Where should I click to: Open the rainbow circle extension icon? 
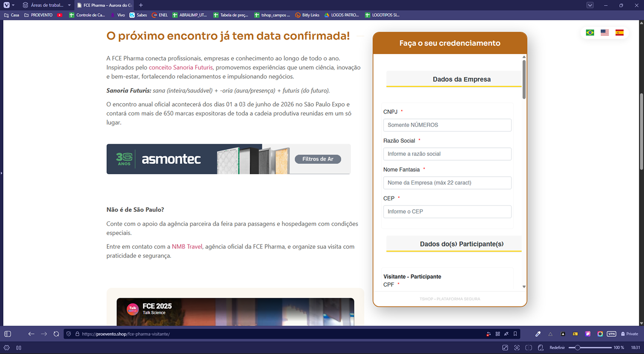[x=600, y=334]
